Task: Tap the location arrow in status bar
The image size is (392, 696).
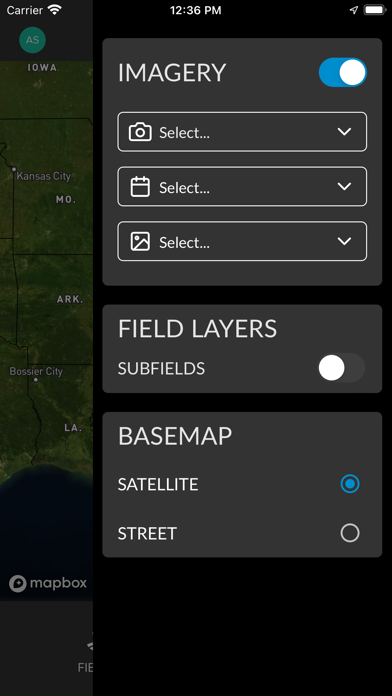Action: [354, 10]
